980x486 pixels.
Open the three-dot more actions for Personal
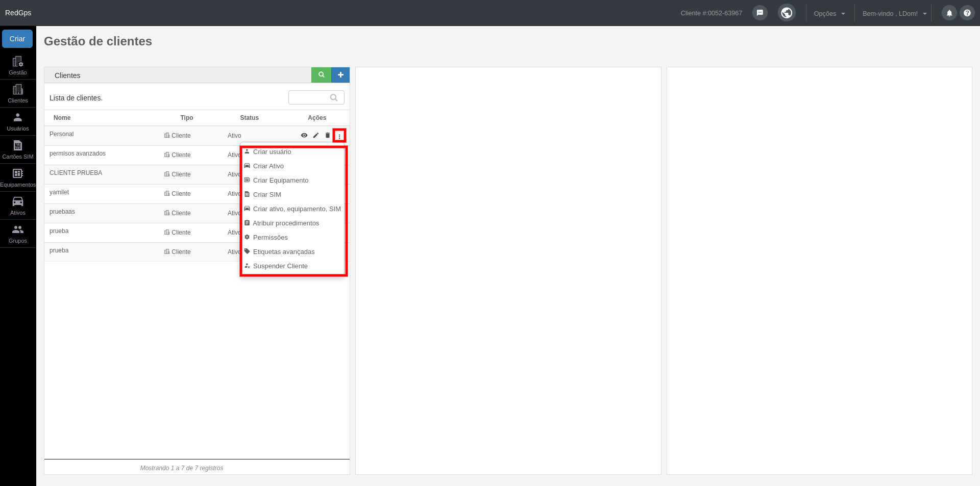point(339,136)
